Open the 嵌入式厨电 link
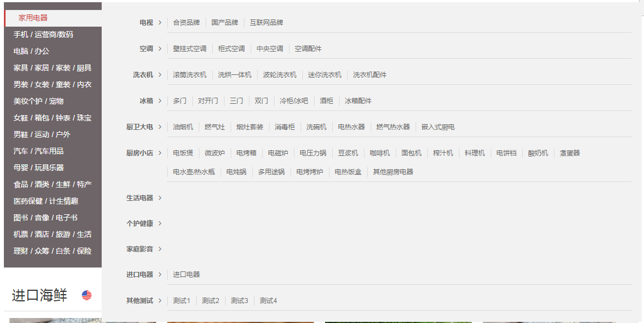Screen dimensions: 644x323 (438, 127)
